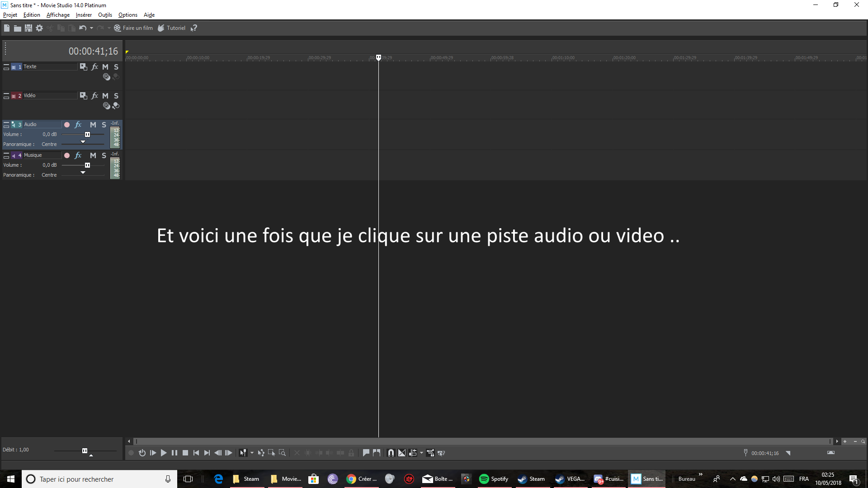Solo the Musique track

coord(104,155)
